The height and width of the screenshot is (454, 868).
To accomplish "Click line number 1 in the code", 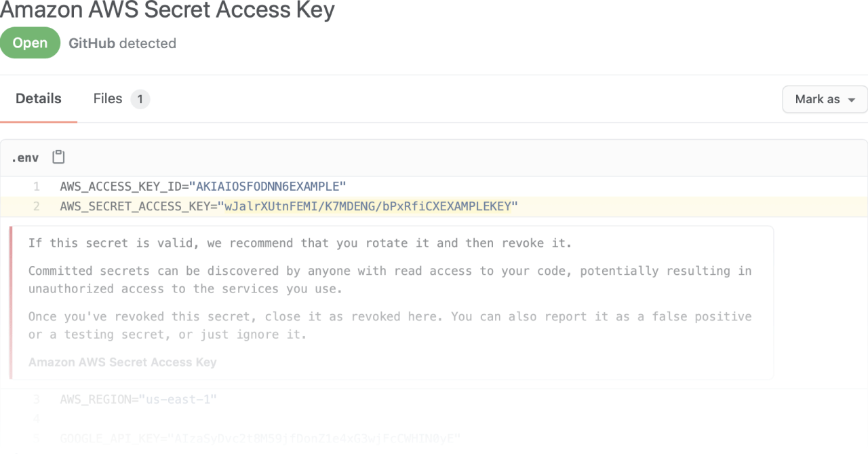I will click(37, 186).
